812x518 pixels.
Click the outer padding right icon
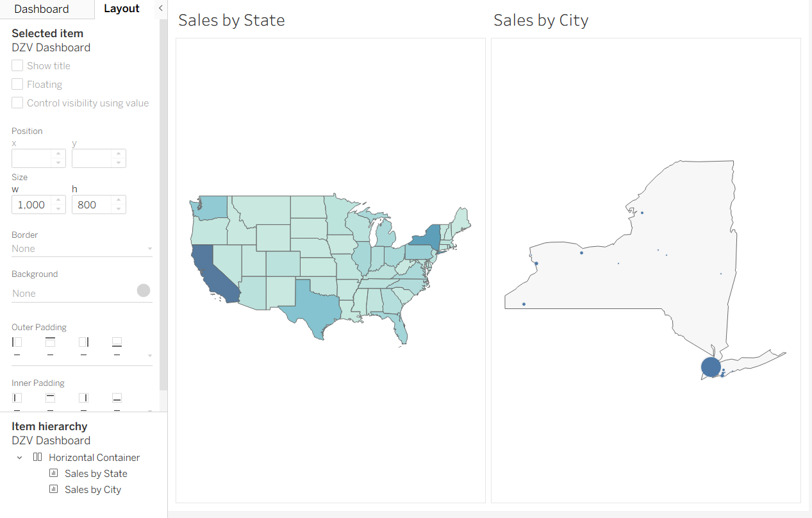(x=83, y=342)
